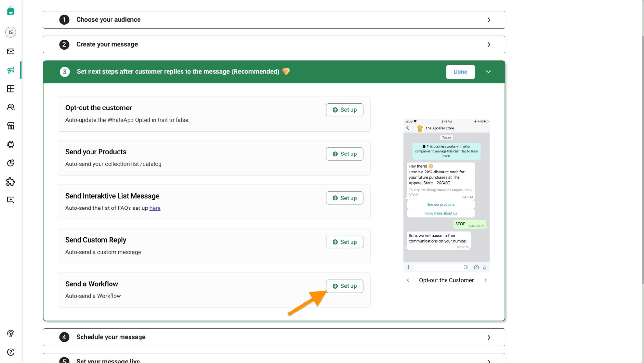
Task: Open the chat feedback icon in sidebar
Action: click(11, 200)
